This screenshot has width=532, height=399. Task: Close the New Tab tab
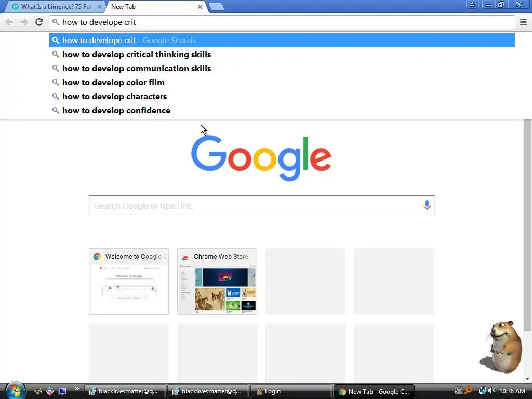coord(200,7)
